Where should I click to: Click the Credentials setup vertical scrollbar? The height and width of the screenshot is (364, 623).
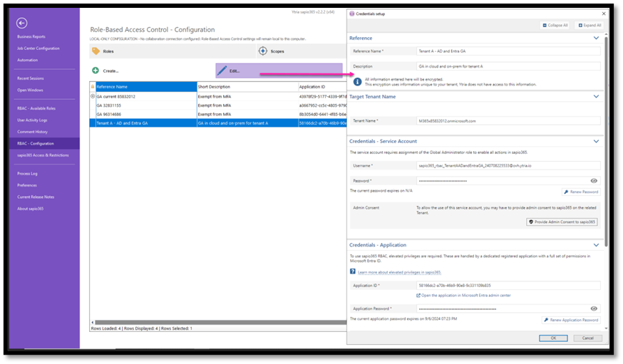pyautogui.click(x=606, y=141)
